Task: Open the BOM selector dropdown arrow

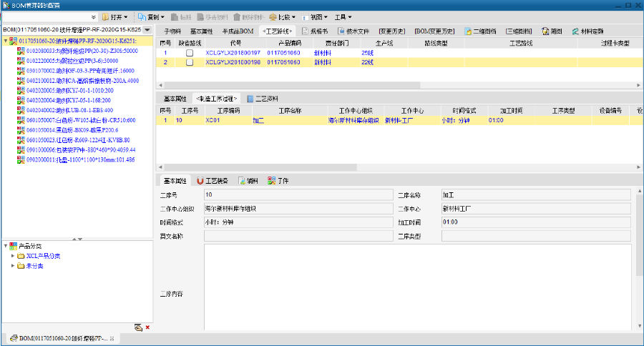Action: [147, 30]
